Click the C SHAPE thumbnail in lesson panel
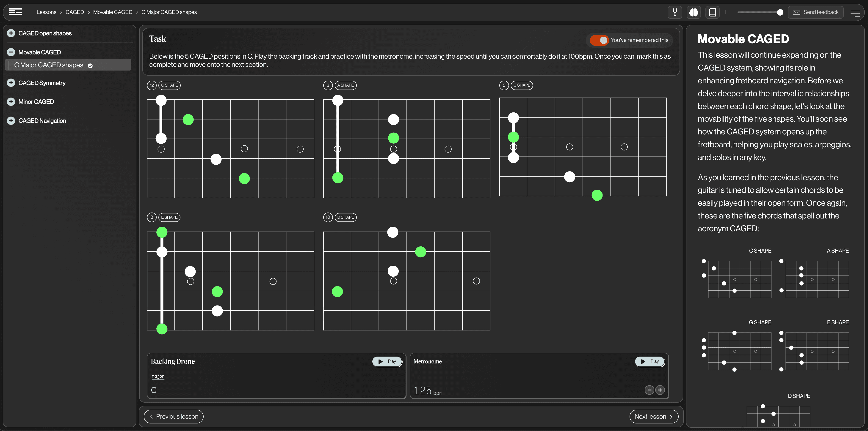The width and height of the screenshot is (868, 431). (737, 278)
